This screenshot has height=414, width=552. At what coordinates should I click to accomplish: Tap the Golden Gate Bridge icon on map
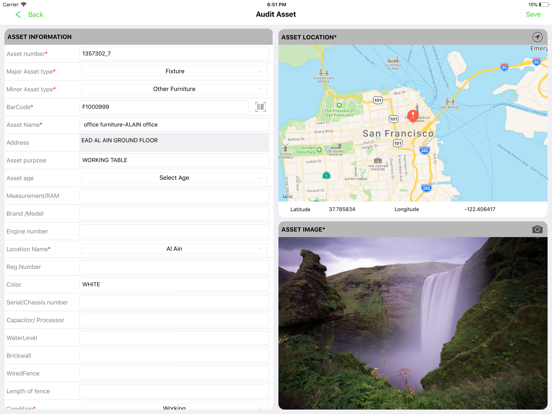coord(324,73)
